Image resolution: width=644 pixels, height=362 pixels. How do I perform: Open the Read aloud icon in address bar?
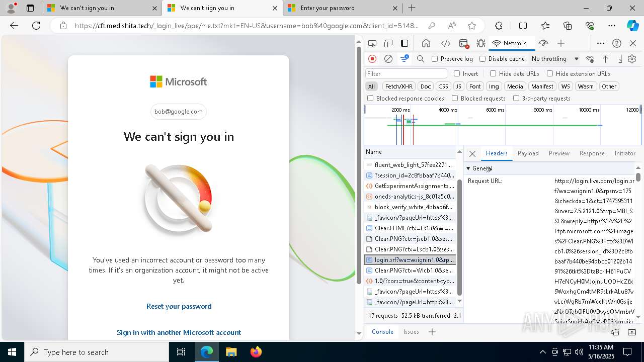click(452, 26)
